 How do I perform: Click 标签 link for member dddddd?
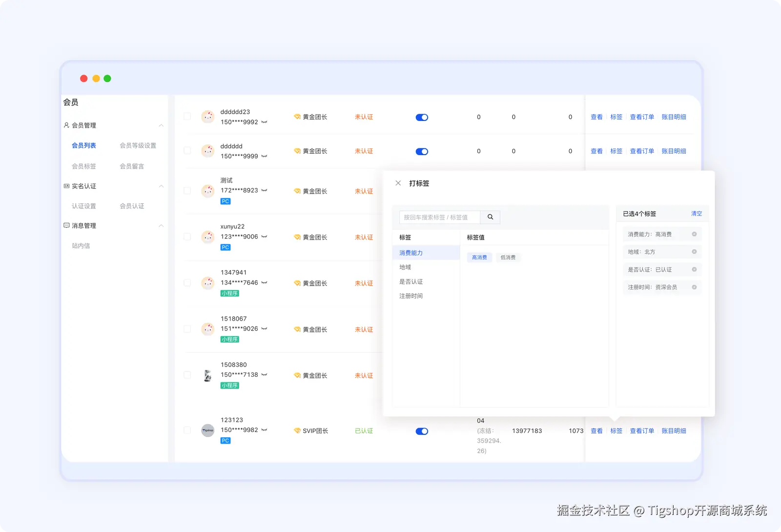(616, 151)
